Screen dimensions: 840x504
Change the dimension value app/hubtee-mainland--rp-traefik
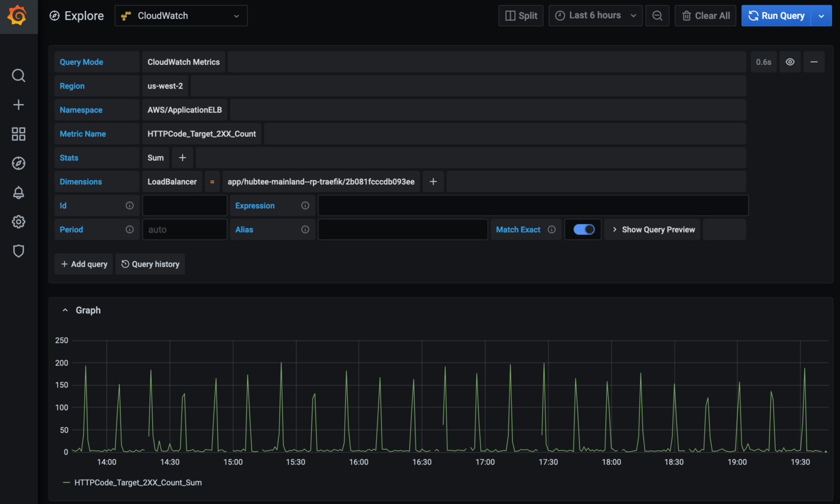click(x=321, y=182)
